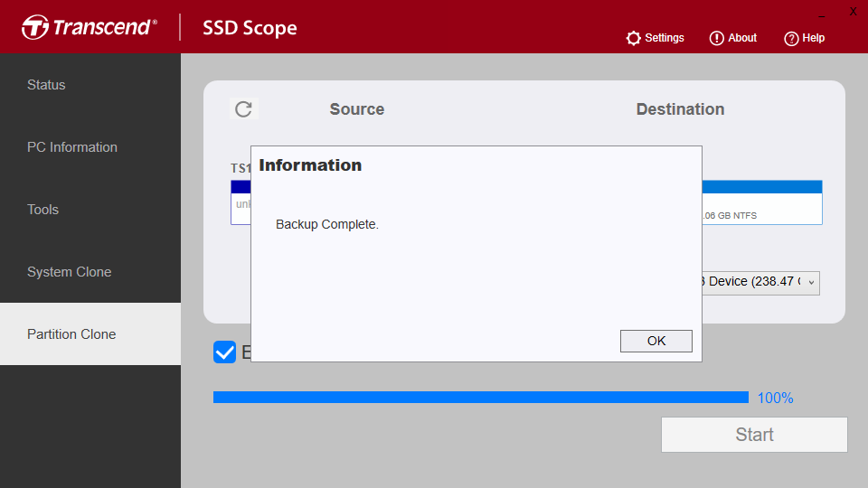Select the Partition Clone section
This screenshot has width=868, height=488.
(x=90, y=333)
